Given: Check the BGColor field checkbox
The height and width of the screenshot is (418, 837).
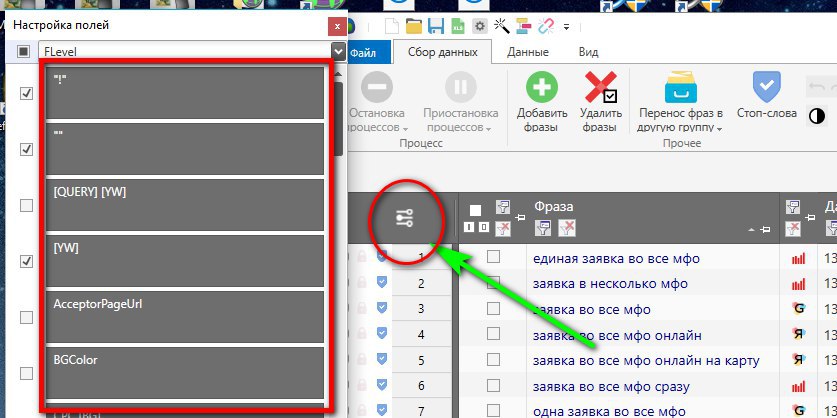Looking at the screenshot, I should [26, 373].
